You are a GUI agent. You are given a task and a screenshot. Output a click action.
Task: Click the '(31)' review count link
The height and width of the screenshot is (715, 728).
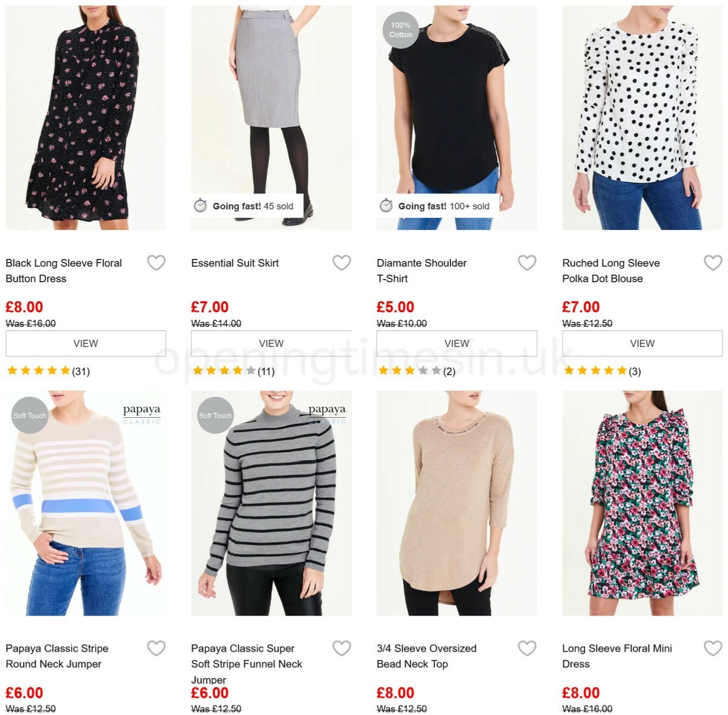[x=81, y=371]
